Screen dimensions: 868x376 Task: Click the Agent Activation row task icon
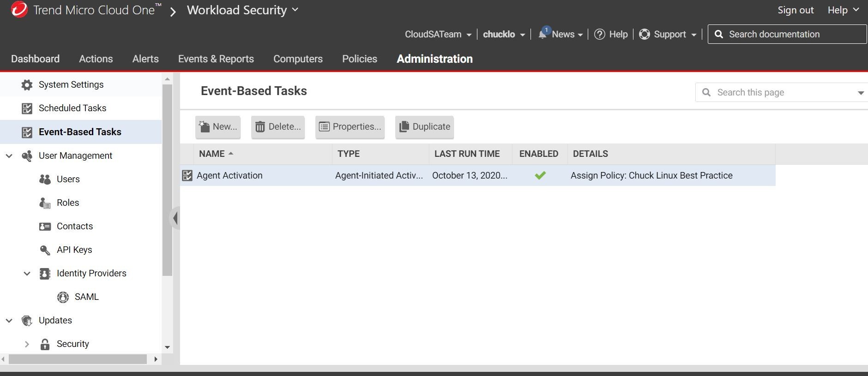[x=187, y=175]
